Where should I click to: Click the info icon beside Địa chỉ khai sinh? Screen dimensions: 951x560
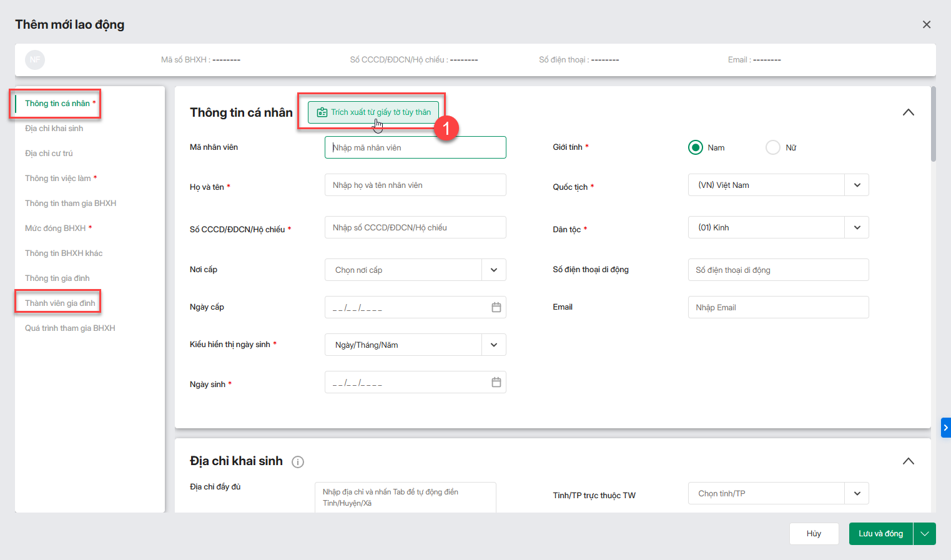click(x=298, y=462)
